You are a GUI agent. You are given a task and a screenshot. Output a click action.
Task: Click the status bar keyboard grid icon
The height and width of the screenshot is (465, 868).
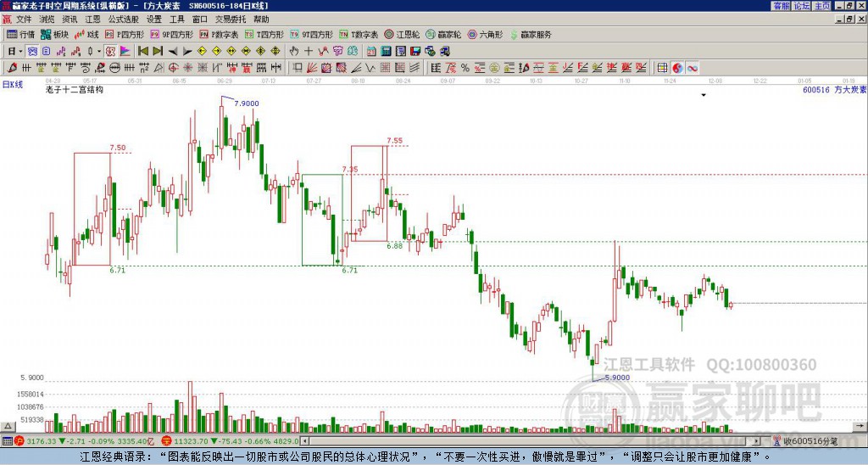[7, 441]
